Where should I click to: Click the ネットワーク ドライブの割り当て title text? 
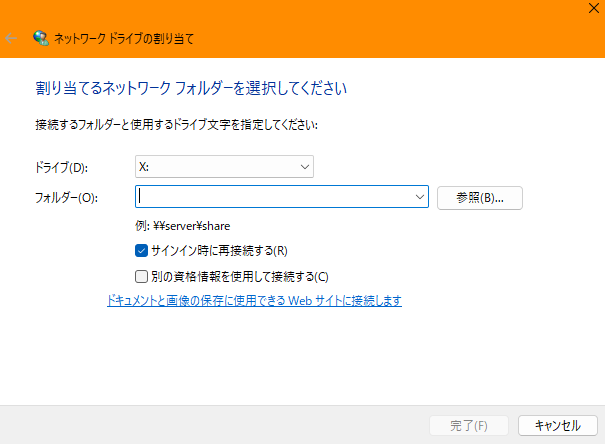(x=126, y=39)
